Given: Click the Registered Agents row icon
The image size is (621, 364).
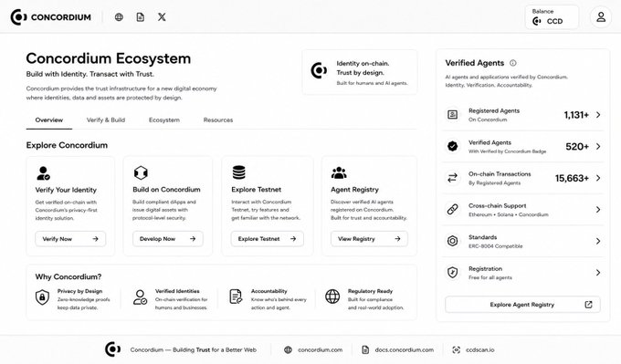Looking at the screenshot, I should (x=452, y=115).
